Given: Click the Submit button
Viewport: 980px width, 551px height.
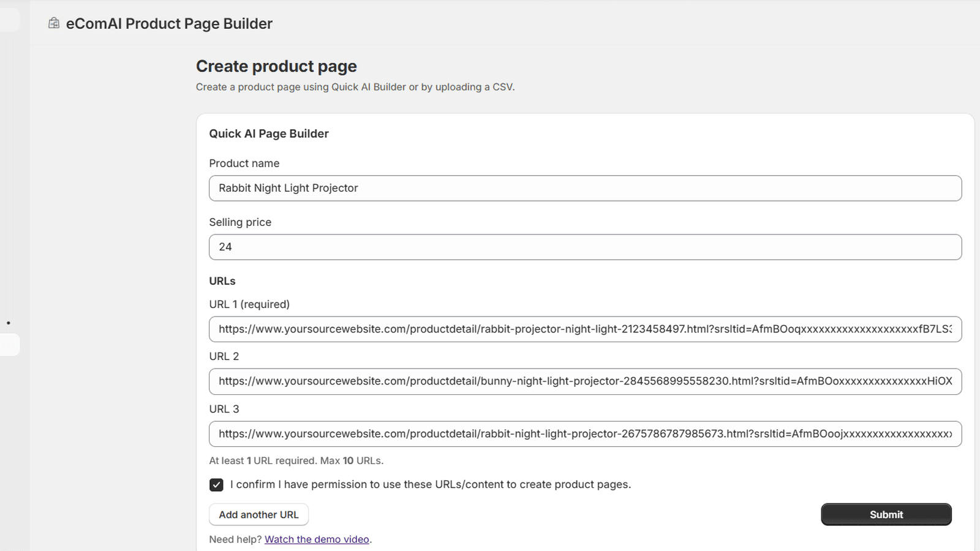Looking at the screenshot, I should pos(886,514).
